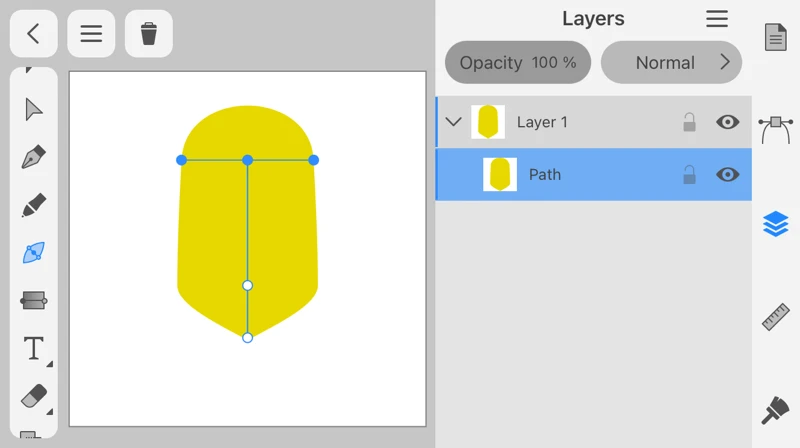Open the paintbrush style panel
The height and width of the screenshot is (448, 800).
point(775,410)
